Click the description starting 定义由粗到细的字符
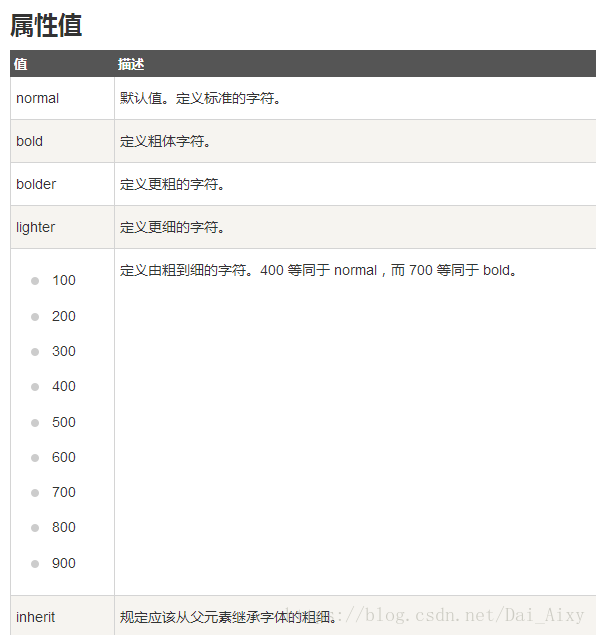The width and height of the screenshot is (596, 635). [318, 270]
